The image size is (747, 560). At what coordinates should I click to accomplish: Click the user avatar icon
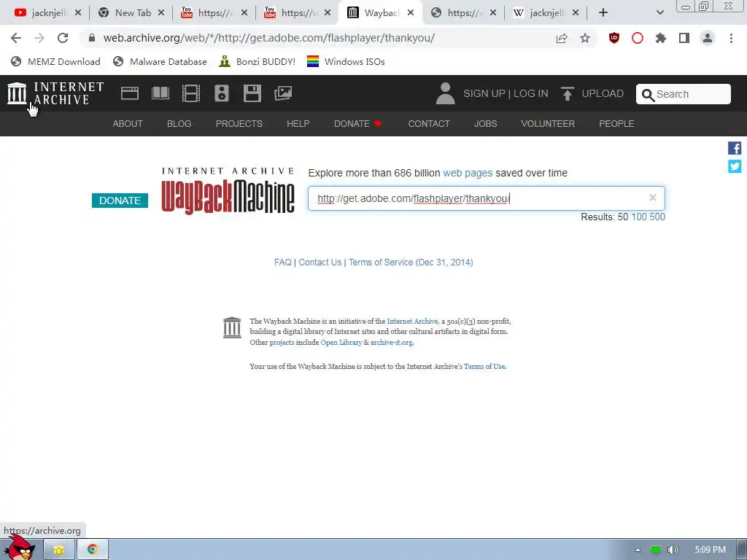tap(446, 93)
